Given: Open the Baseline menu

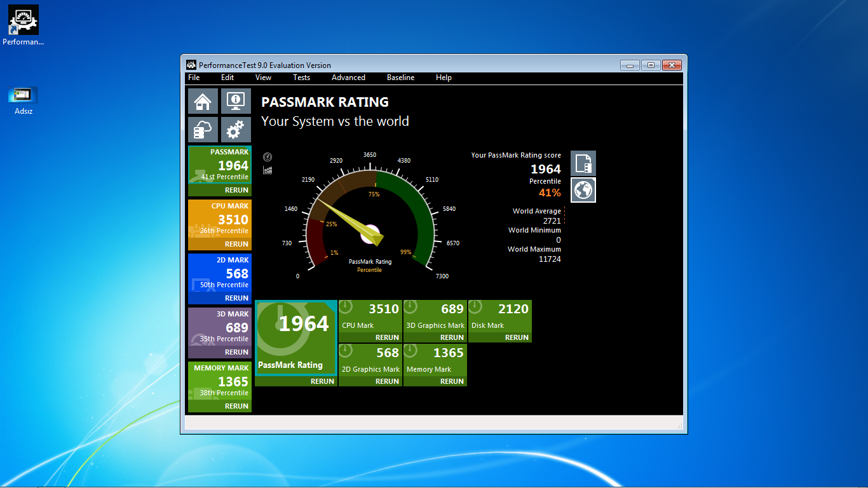Looking at the screenshot, I should (400, 78).
